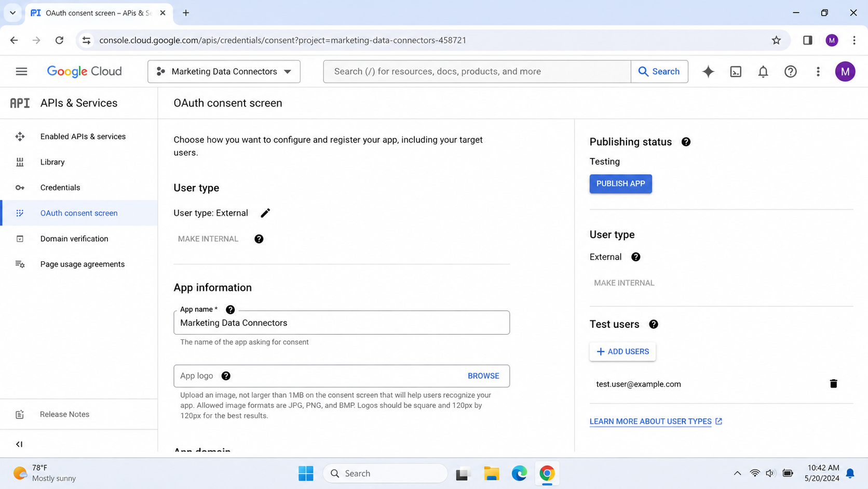Open the console settings three-dot menu
Image resolution: width=868 pixels, height=489 pixels.
coord(818,72)
